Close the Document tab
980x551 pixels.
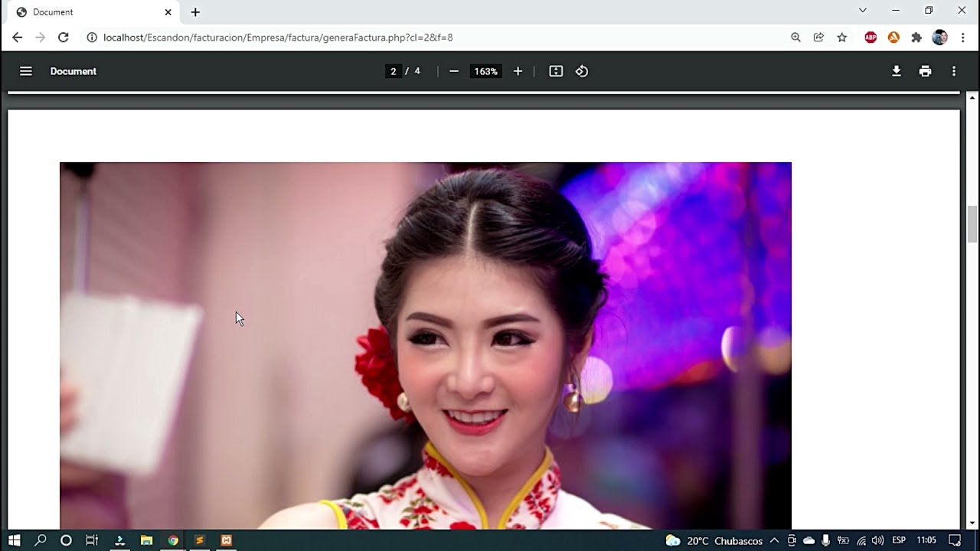[x=168, y=12]
